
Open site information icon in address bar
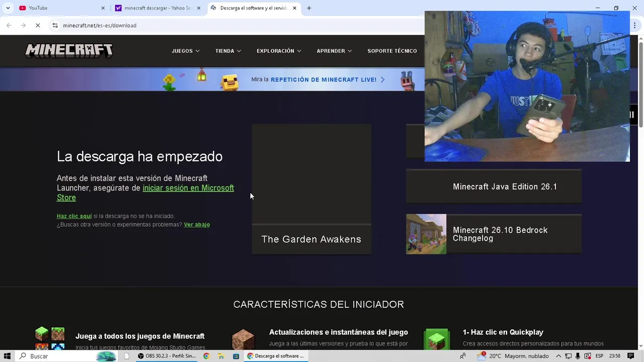click(x=55, y=25)
